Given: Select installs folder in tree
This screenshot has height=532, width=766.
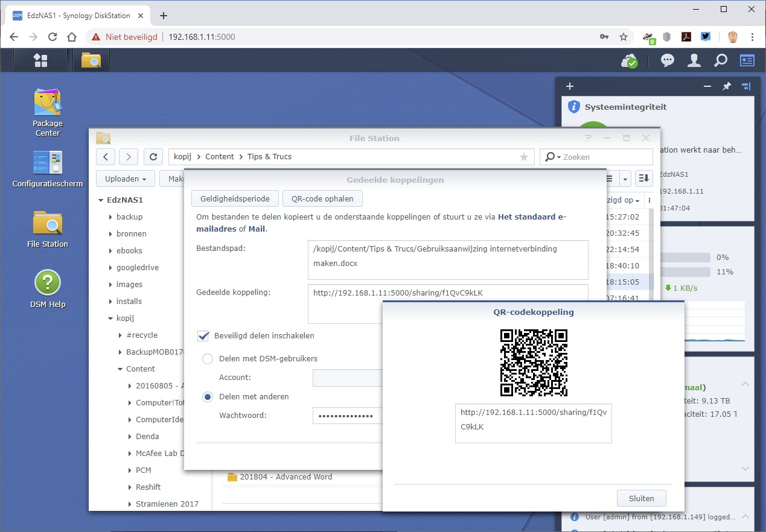Looking at the screenshot, I should pos(129,301).
